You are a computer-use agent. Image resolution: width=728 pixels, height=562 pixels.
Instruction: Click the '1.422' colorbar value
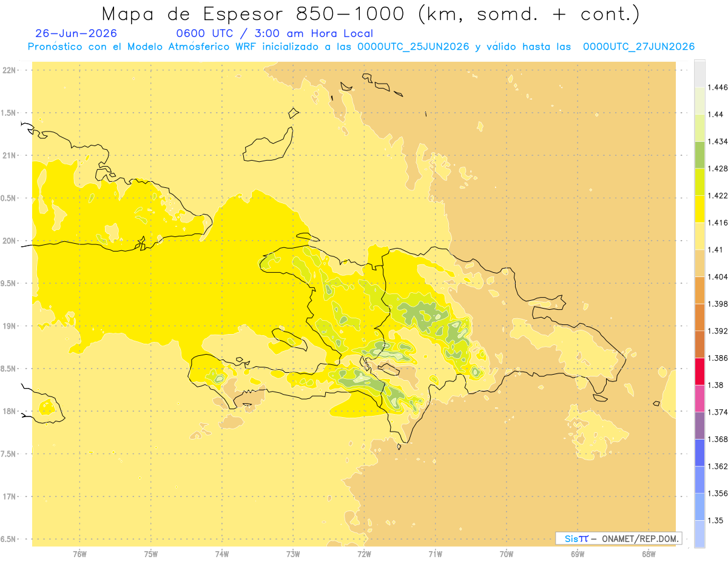(718, 196)
